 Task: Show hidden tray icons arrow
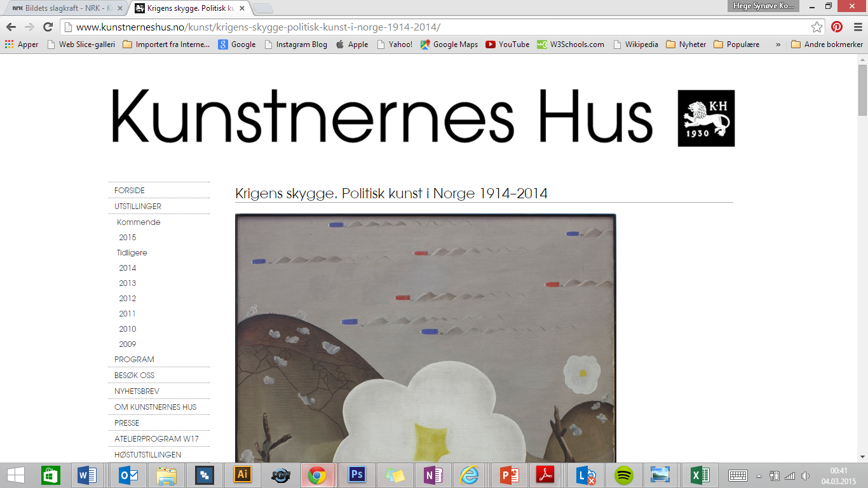coord(759,475)
